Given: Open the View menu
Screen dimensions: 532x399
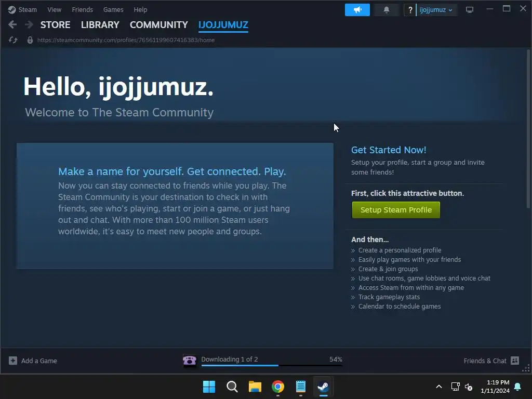Looking at the screenshot, I should [x=54, y=10].
